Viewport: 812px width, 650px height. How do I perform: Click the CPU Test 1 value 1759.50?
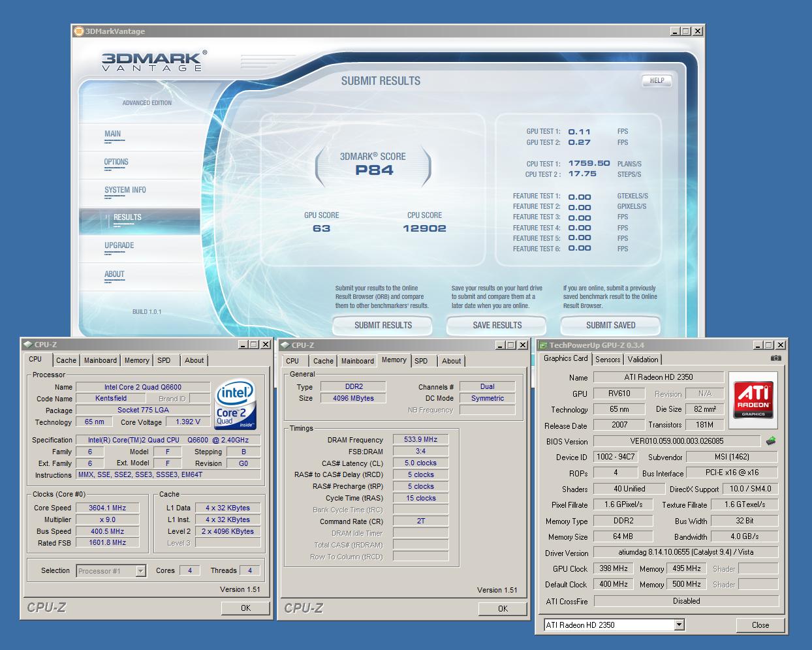(x=589, y=164)
